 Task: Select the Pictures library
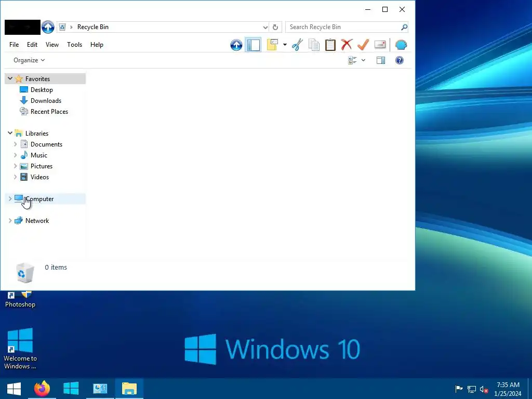[x=42, y=166]
